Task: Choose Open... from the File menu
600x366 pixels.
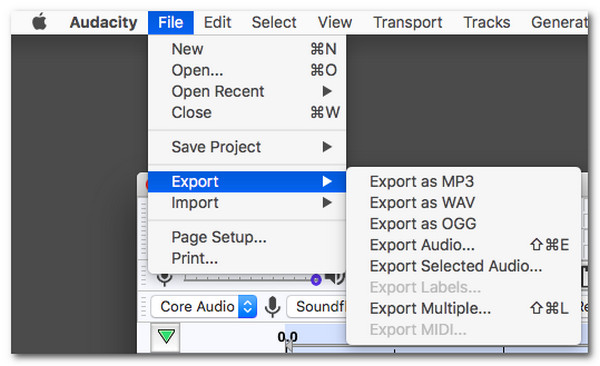Action: [247, 70]
